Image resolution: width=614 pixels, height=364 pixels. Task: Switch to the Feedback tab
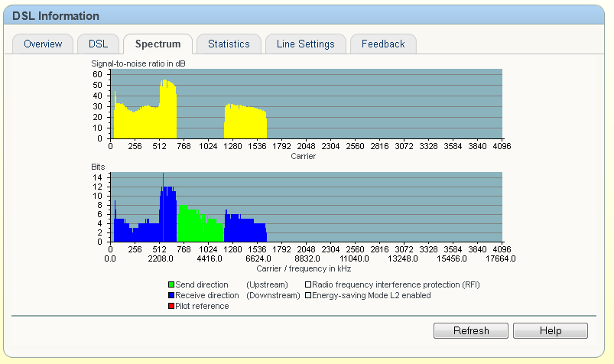pos(383,44)
